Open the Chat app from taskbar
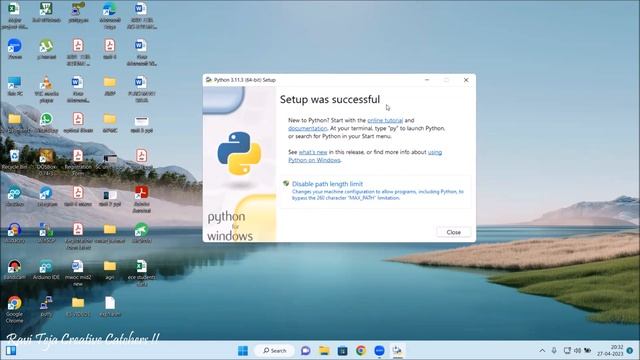 pos(305,351)
